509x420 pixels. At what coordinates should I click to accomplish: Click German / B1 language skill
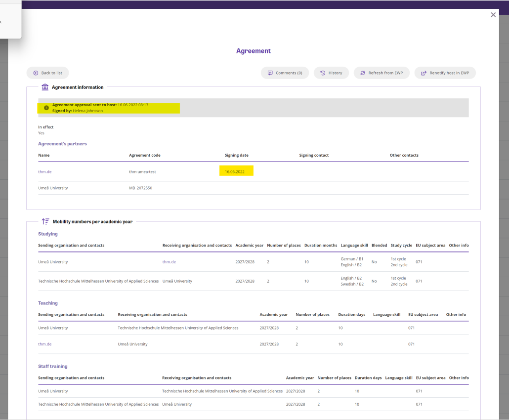pyautogui.click(x=352, y=259)
